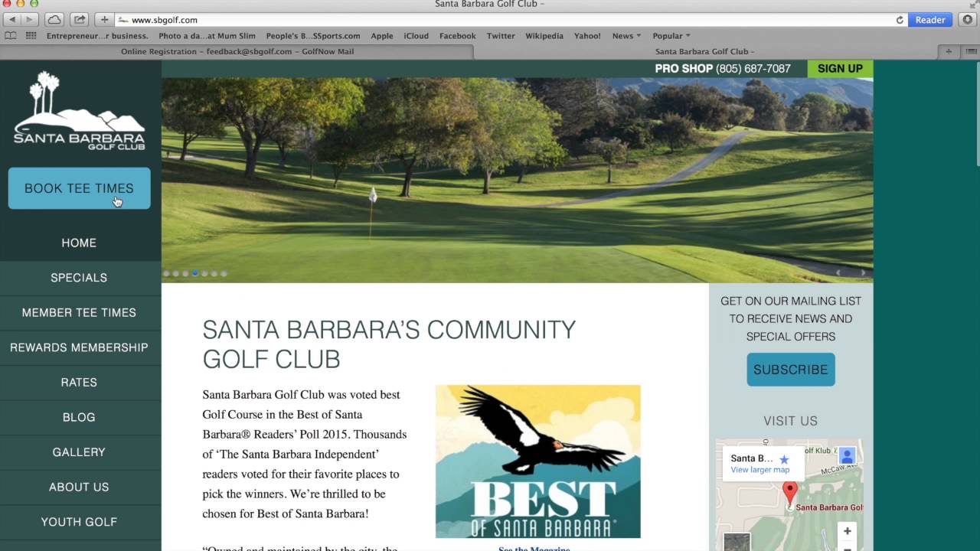This screenshot has height=551, width=980.
Task: Click the green SIGN UP button
Action: [x=840, y=69]
